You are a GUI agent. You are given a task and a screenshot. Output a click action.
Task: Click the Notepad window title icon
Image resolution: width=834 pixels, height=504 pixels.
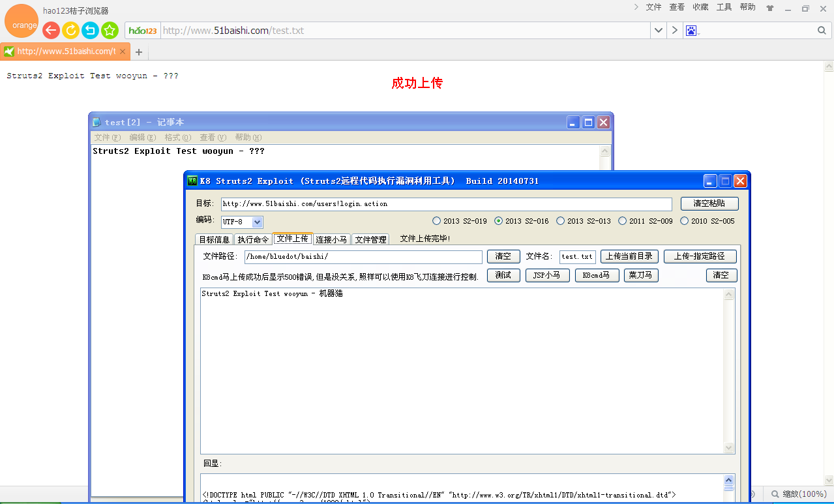[97, 122]
